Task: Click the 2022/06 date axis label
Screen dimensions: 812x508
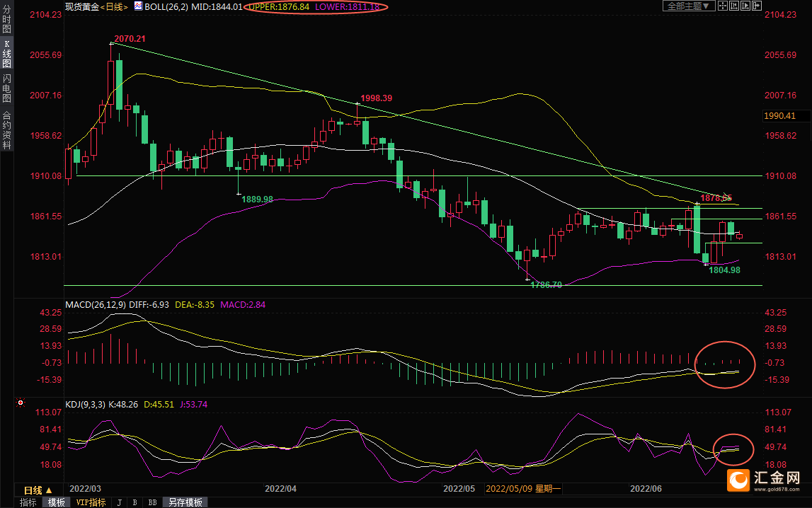Action: point(646,489)
